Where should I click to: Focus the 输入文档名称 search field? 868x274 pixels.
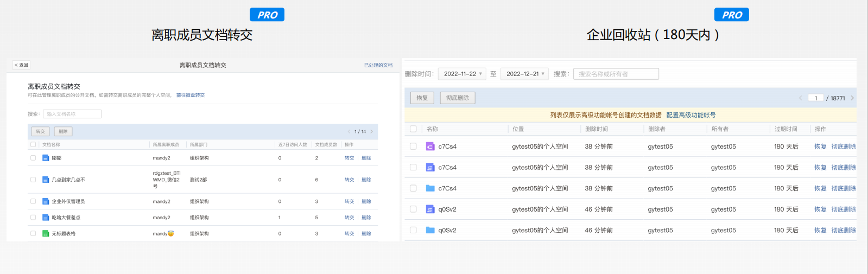click(72, 114)
